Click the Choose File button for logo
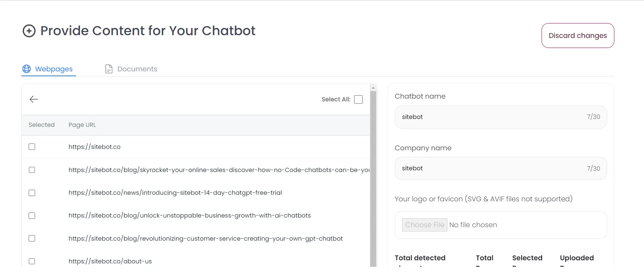 click(x=424, y=225)
